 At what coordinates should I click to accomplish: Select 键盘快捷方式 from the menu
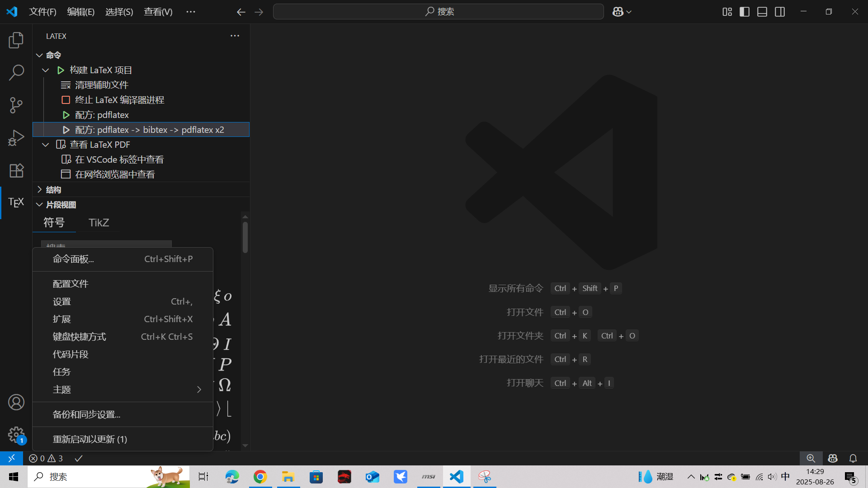point(80,337)
